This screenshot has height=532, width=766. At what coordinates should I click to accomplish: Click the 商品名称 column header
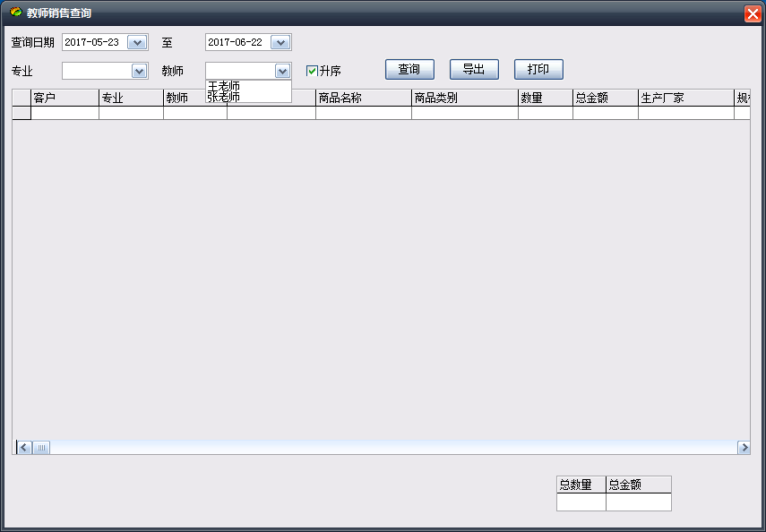[x=364, y=98]
